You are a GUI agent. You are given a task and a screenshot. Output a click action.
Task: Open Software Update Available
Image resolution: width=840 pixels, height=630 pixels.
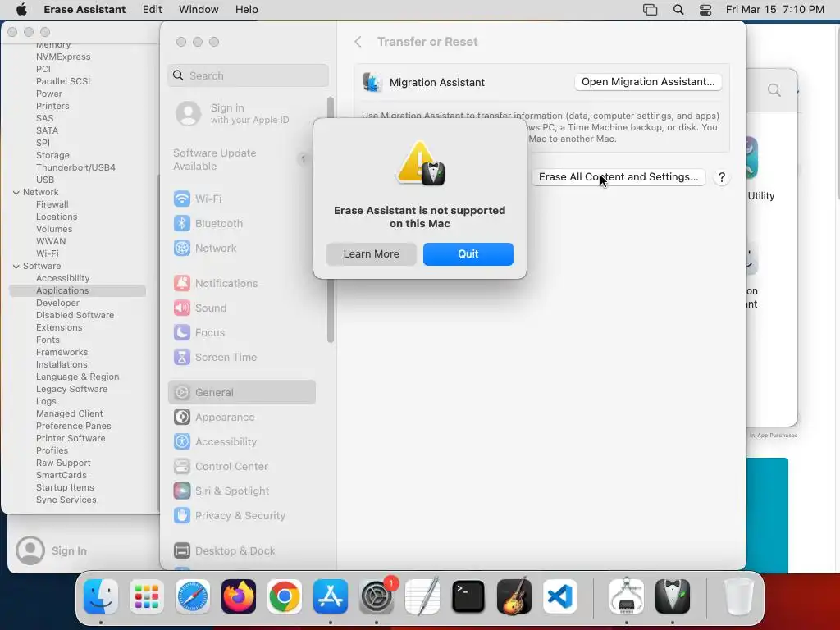(241, 160)
